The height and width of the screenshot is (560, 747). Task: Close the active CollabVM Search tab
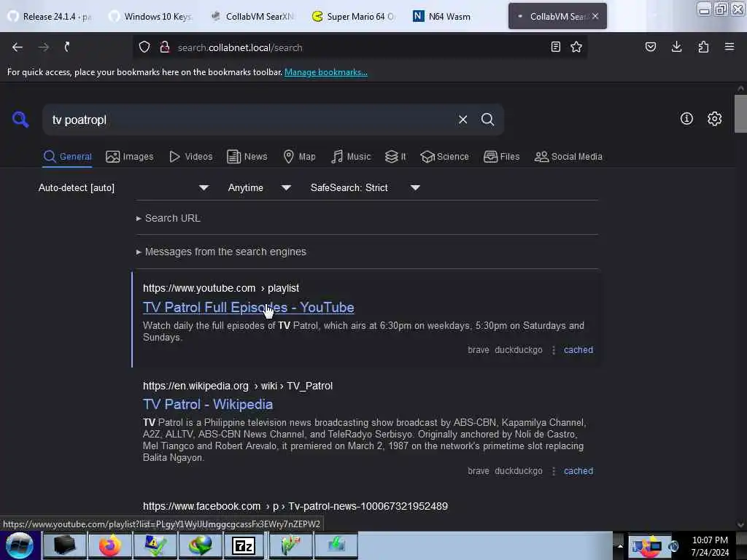point(595,16)
